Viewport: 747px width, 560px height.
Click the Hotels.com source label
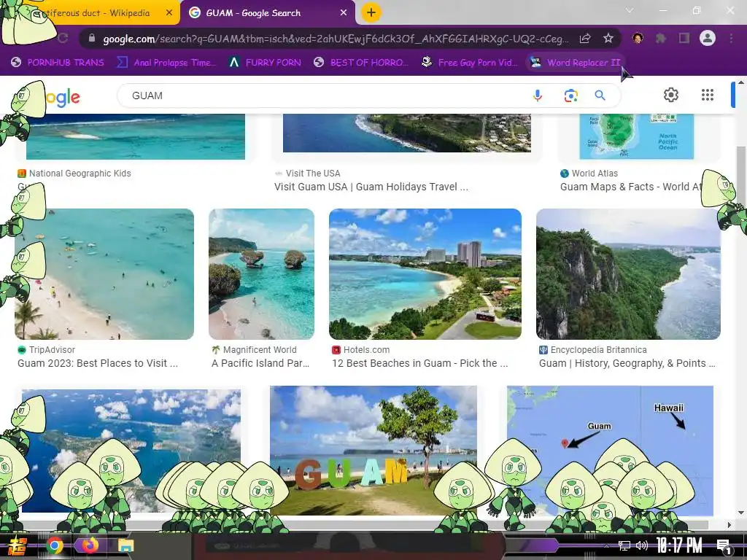[x=366, y=349]
